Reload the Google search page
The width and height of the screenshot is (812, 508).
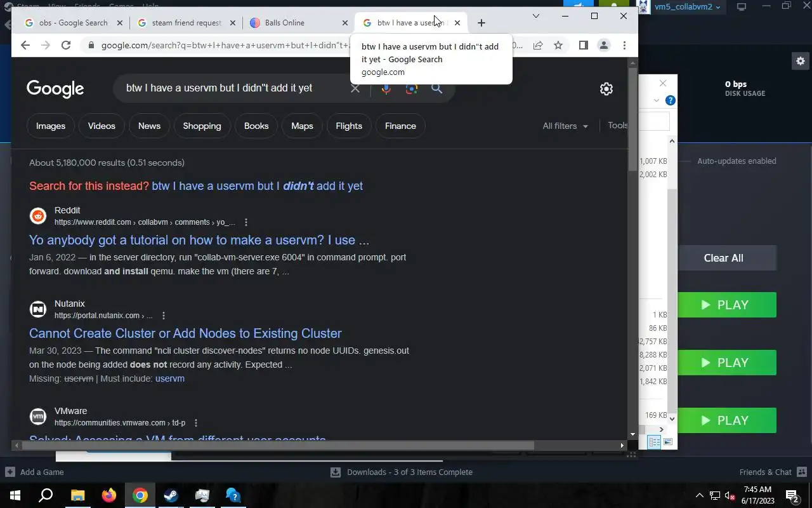(x=66, y=45)
